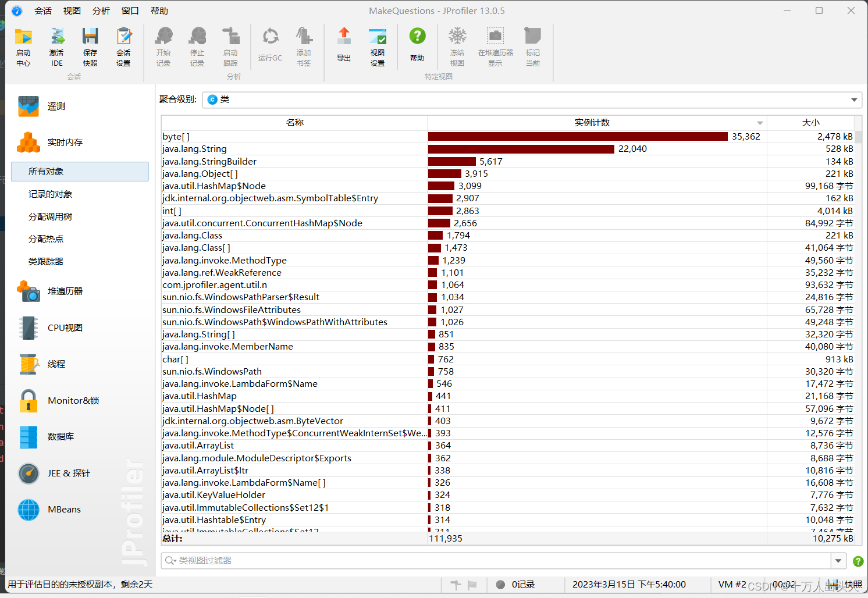
Task: Open the MBeans sidebar section
Action: 80,510
